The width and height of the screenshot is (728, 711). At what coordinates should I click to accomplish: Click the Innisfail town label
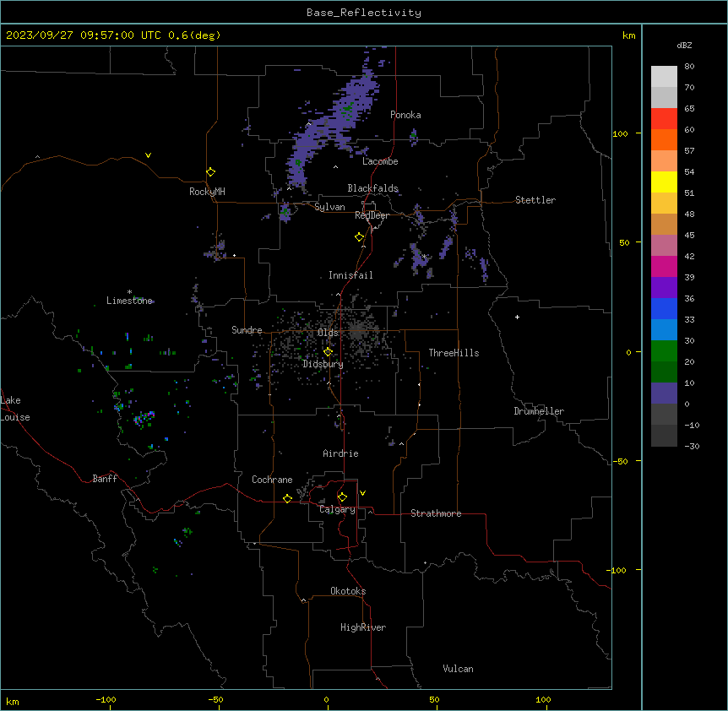(350, 275)
